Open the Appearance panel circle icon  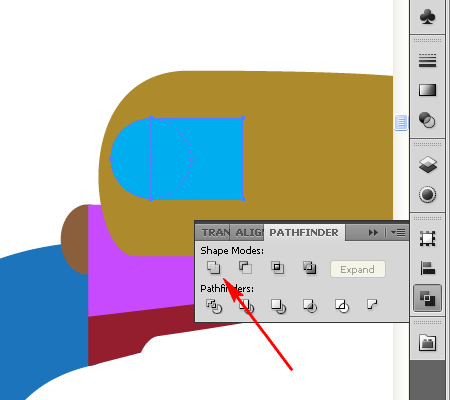click(428, 194)
